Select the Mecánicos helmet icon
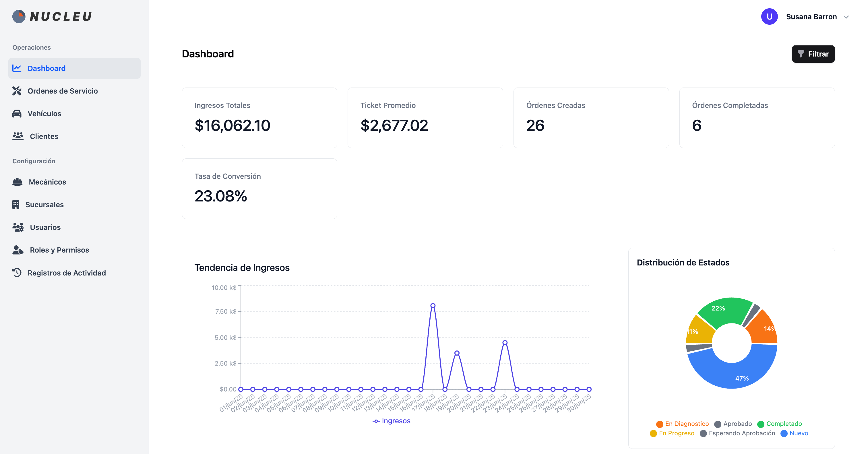Screen dimensions: 868x454 click(17, 182)
